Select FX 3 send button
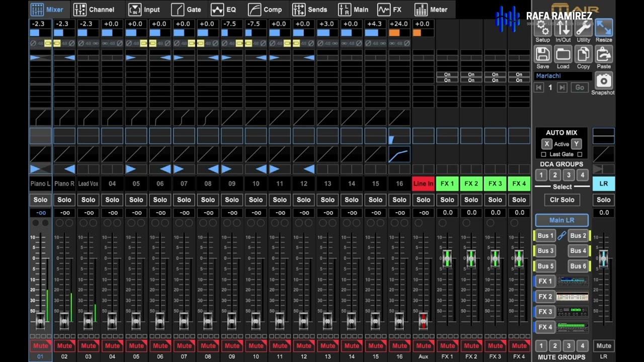The height and width of the screenshot is (362, 644). pos(545,312)
